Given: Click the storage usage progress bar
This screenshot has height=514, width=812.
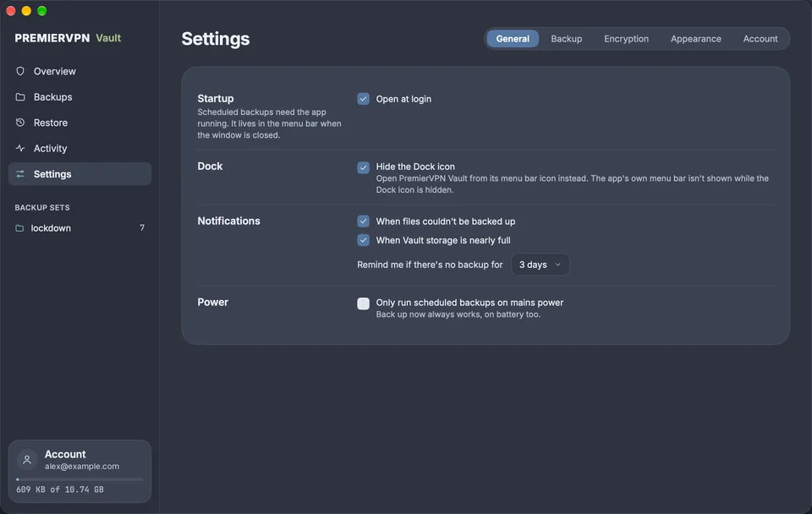Looking at the screenshot, I should [x=80, y=479].
